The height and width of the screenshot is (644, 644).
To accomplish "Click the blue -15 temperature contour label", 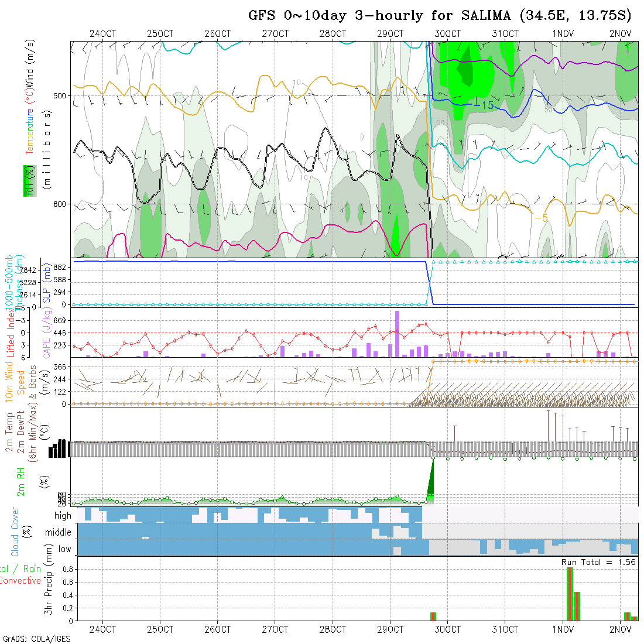I will pyautogui.click(x=484, y=104).
